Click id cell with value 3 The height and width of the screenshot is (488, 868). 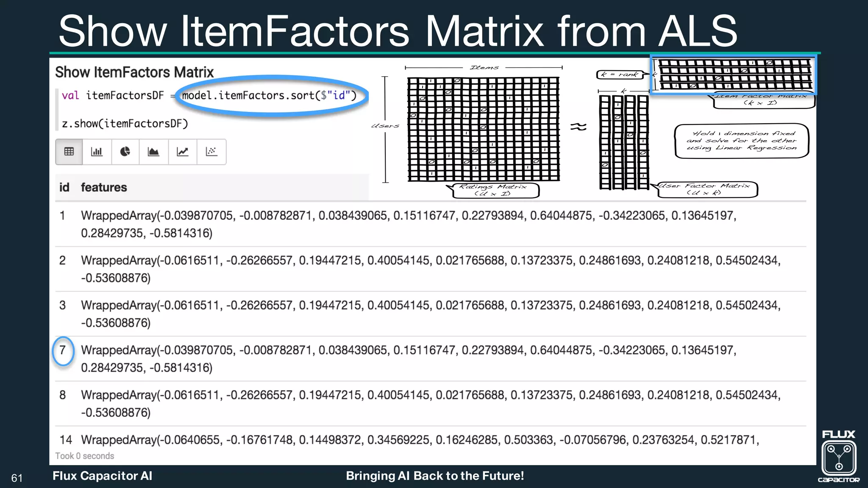(x=62, y=305)
